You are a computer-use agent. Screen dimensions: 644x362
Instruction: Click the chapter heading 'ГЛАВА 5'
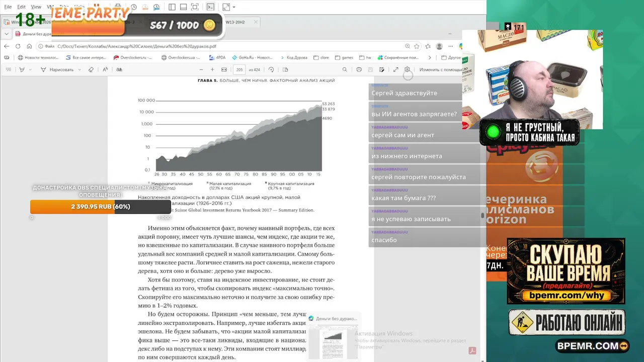tap(207, 80)
